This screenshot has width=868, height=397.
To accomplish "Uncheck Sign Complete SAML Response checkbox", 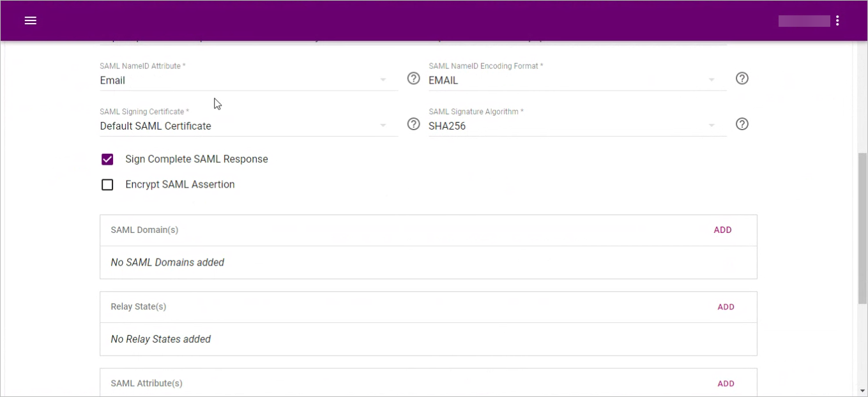I will pyautogui.click(x=107, y=160).
